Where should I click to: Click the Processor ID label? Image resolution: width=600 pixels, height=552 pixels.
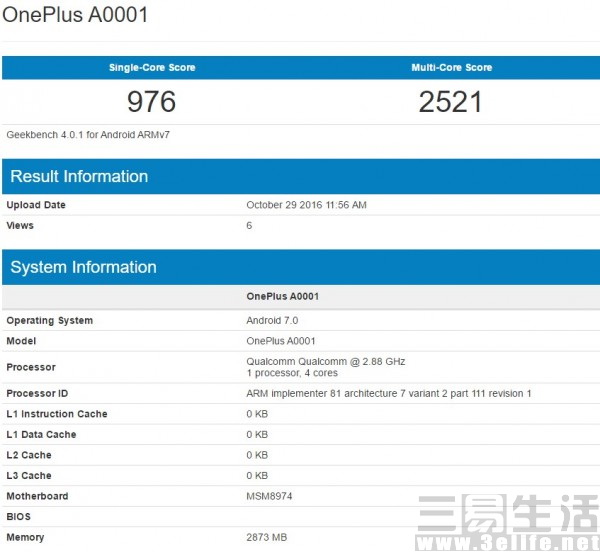[x=37, y=394]
